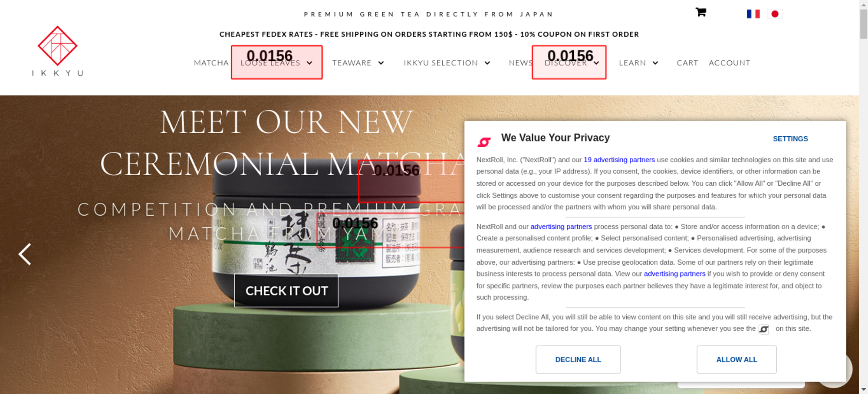Expand the Teaware menu chevron

tap(381, 63)
